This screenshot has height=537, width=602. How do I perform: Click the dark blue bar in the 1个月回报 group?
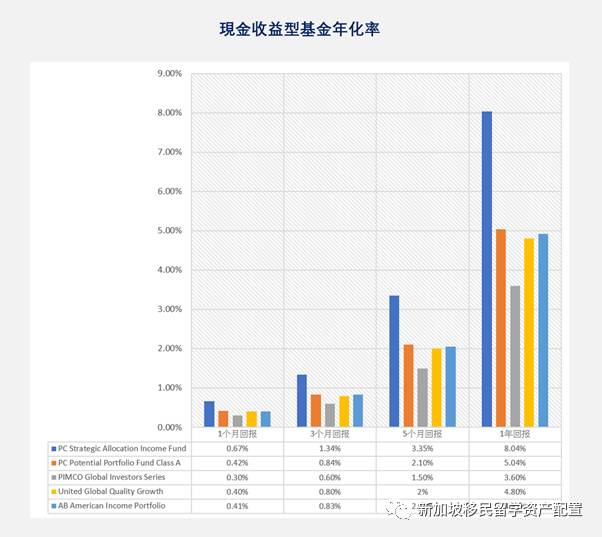[209, 414]
